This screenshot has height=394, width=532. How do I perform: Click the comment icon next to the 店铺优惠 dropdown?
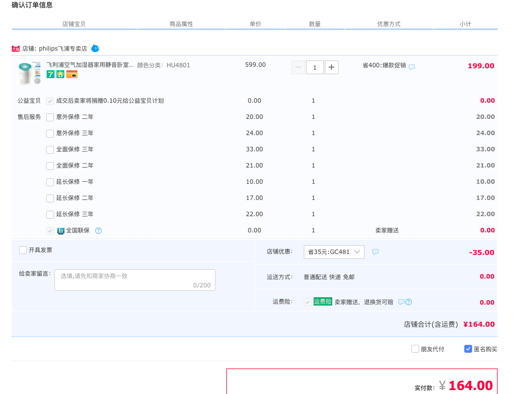coord(375,252)
